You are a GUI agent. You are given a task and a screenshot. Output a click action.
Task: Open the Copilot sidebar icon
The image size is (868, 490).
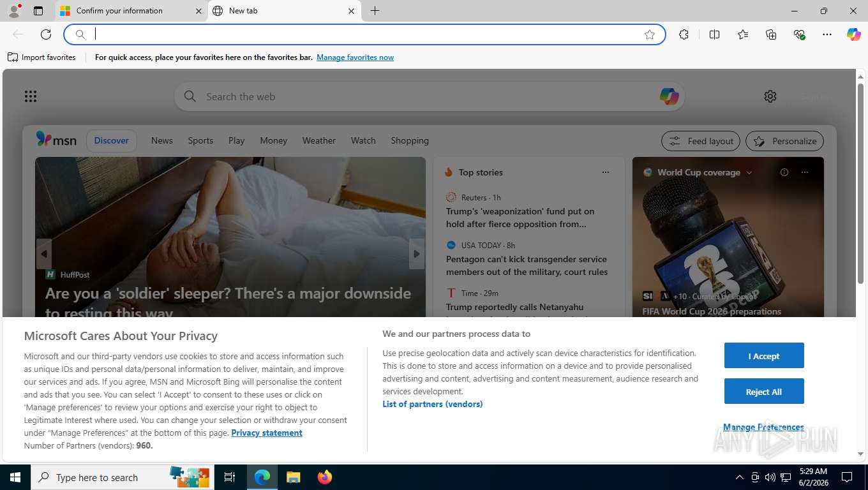pyautogui.click(x=854, y=34)
